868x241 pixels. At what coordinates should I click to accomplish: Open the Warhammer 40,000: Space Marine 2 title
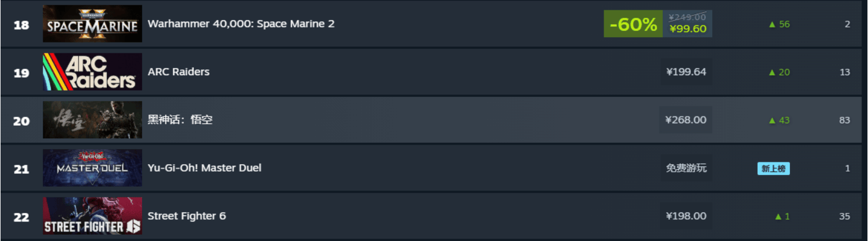pos(241,24)
